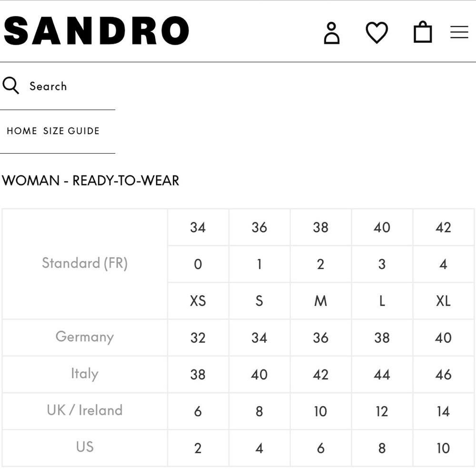
Task: Open the account profile icon
Action: point(331,33)
